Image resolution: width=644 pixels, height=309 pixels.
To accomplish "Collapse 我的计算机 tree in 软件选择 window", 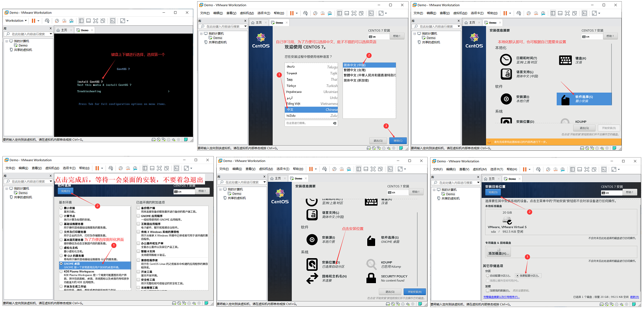I will 7,189.
